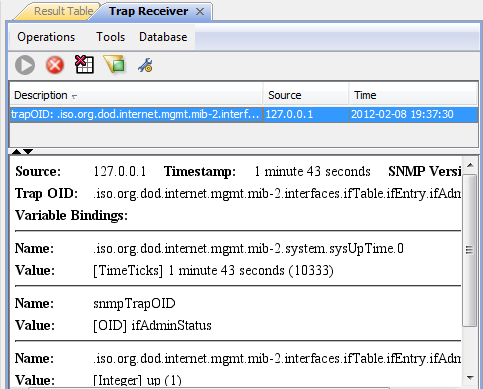Click the Trap OID value text
Viewport: 483px width, 389px height.
[x=277, y=194]
